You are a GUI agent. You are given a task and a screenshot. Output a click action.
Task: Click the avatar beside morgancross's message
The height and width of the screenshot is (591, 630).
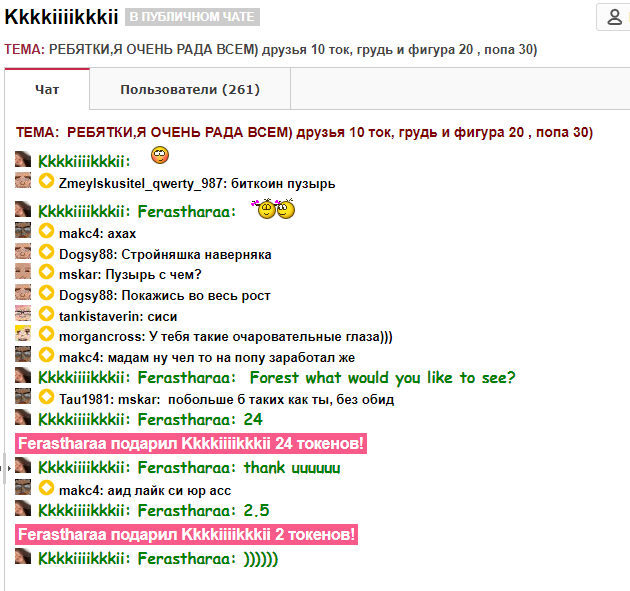24,335
